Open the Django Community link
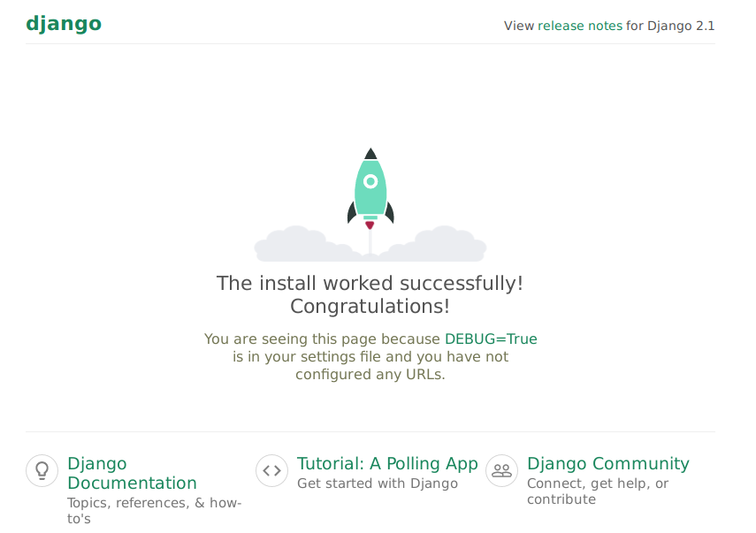756x533 pixels. tap(608, 463)
